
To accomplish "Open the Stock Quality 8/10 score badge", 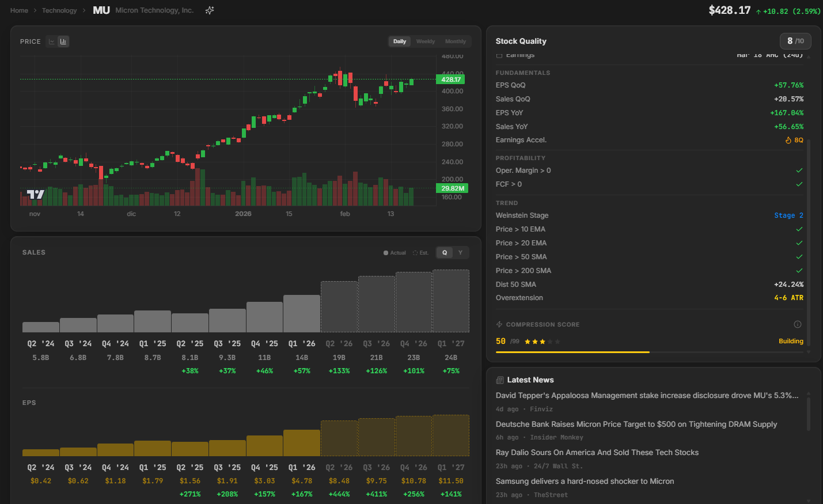I will click(x=795, y=41).
